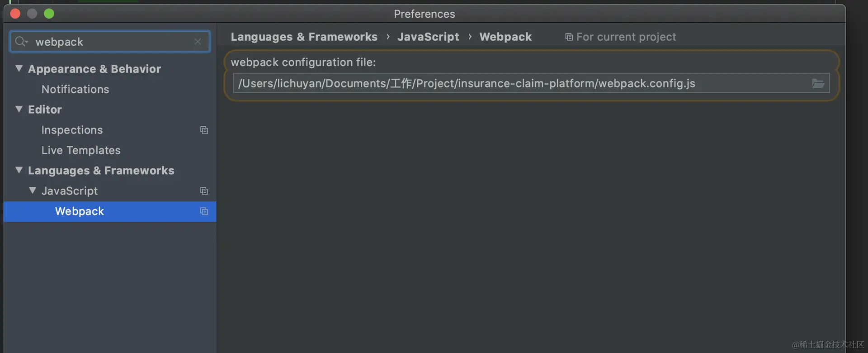
Task: Click Languages & Frameworks breadcrumb
Action: (304, 37)
